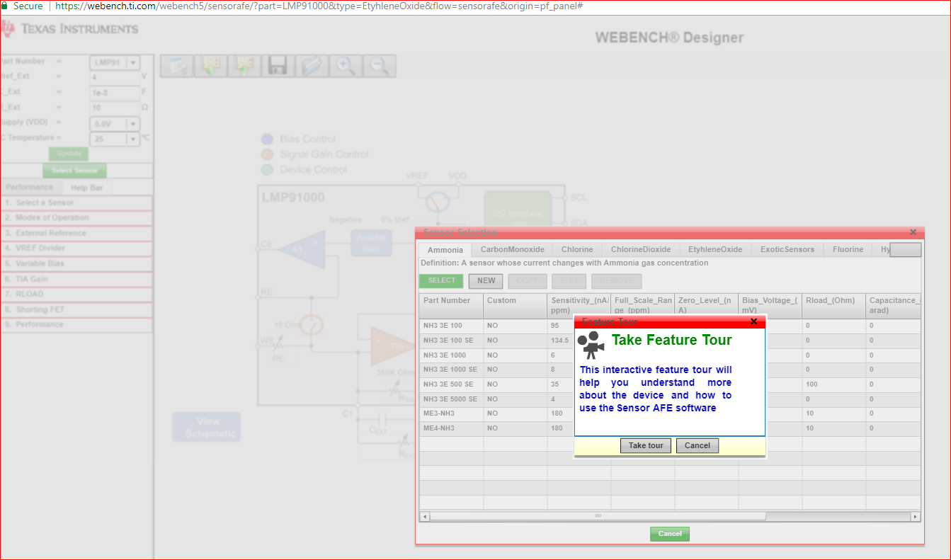This screenshot has width=951, height=560.
Task: Click the View Schematic button
Action: [208, 428]
